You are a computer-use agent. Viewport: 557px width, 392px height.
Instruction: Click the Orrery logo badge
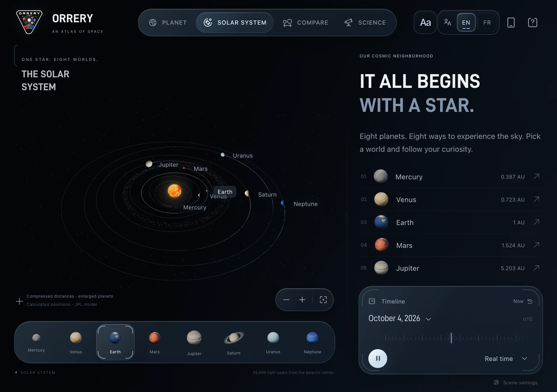click(x=29, y=22)
